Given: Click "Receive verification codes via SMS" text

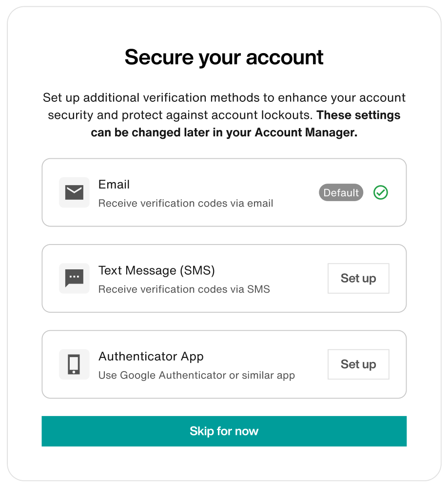Looking at the screenshot, I should 184,289.
